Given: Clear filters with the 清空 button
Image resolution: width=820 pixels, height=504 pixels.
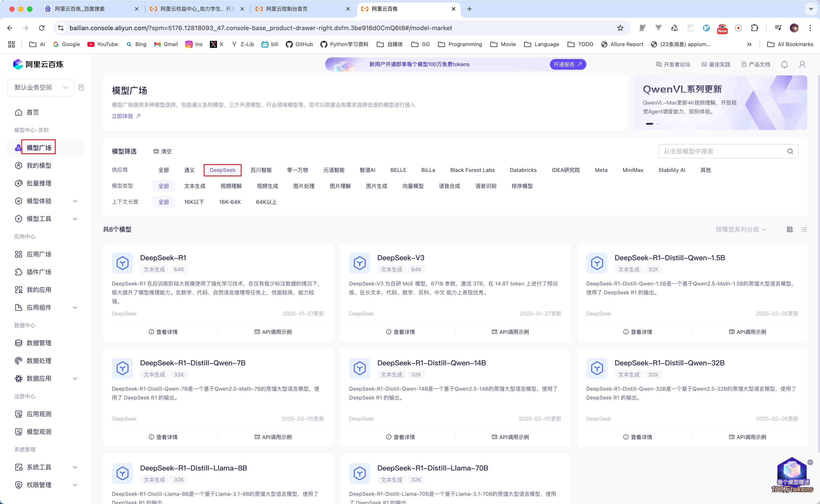Looking at the screenshot, I should (162, 151).
